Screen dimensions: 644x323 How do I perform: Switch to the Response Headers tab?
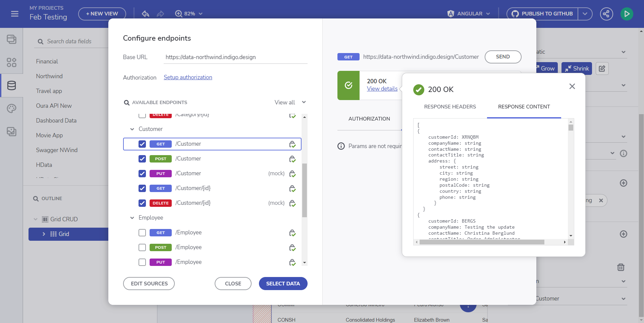(x=450, y=107)
